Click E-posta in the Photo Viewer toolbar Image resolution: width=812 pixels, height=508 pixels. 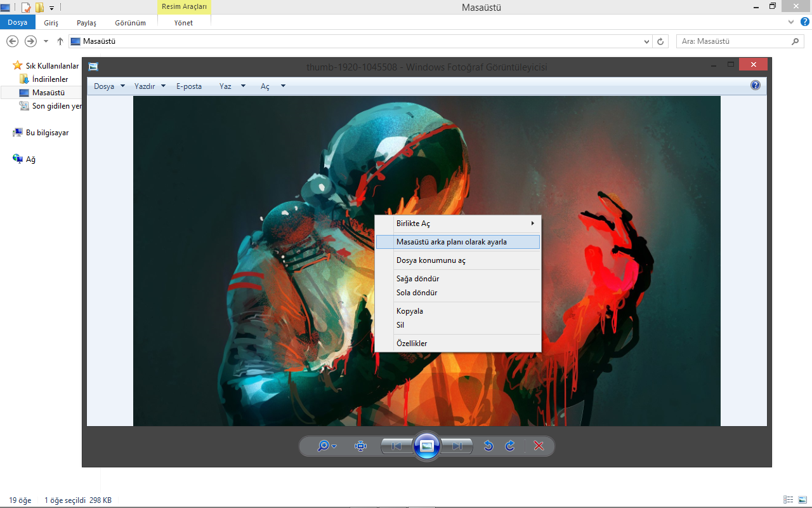[189, 86]
